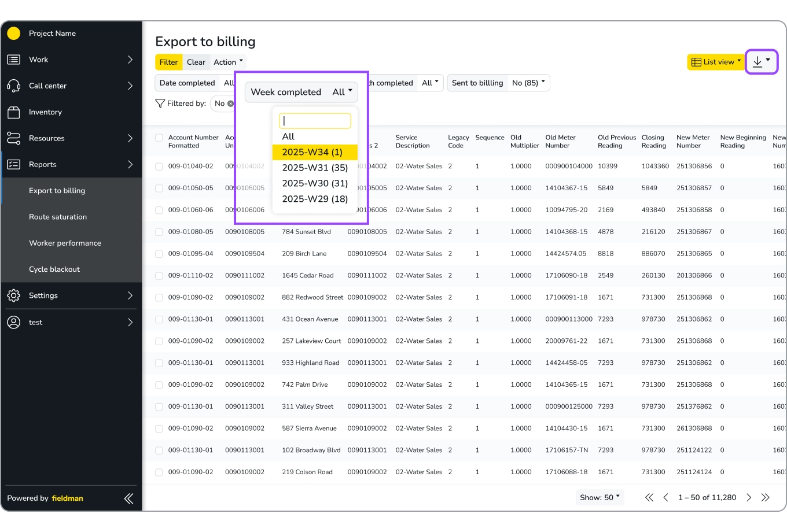Image resolution: width=787 pixels, height=532 pixels.
Task: Click the fieldman link
Action: point(68,498)
